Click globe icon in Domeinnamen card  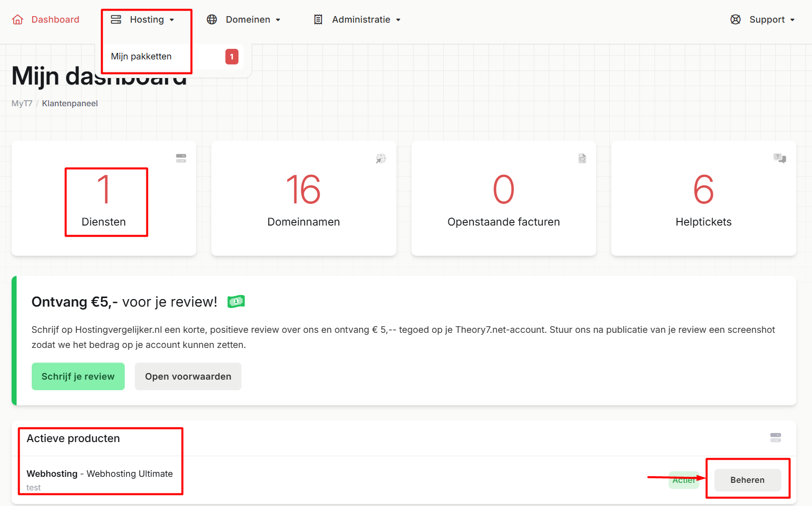381,159
